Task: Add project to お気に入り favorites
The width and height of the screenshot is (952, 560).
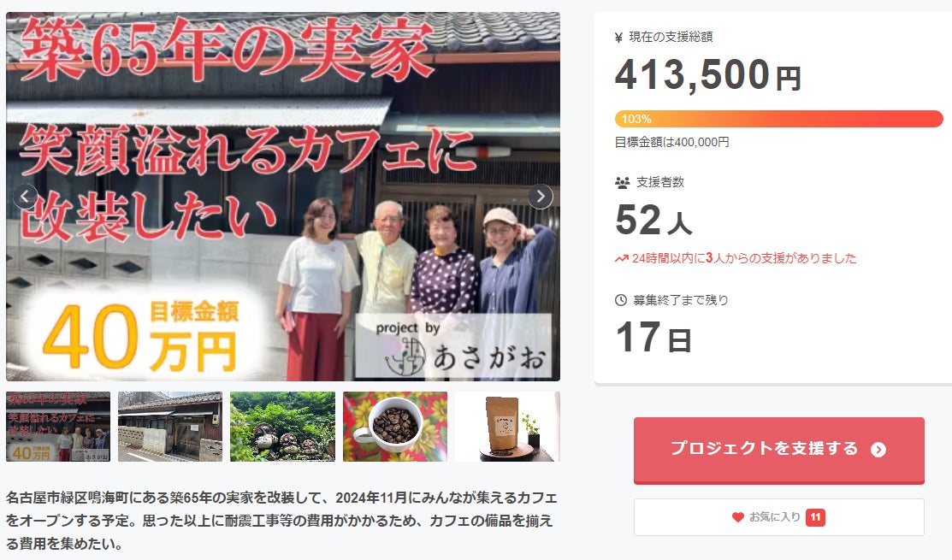Action: (x=779, y=517)
